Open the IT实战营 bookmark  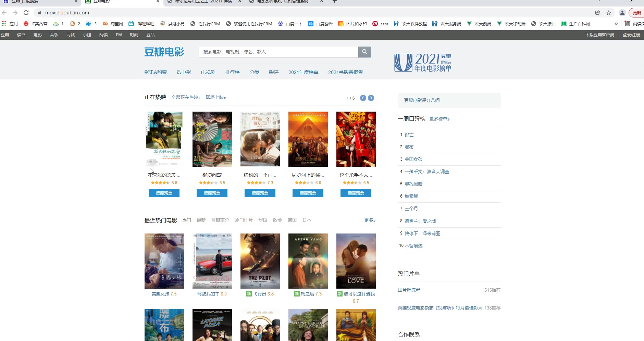point(36,24)
